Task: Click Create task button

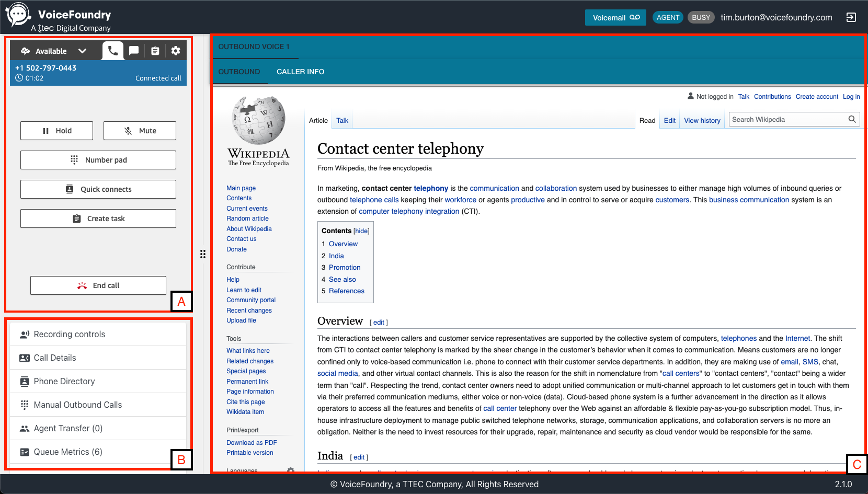Action: click(x=98, y=219)
